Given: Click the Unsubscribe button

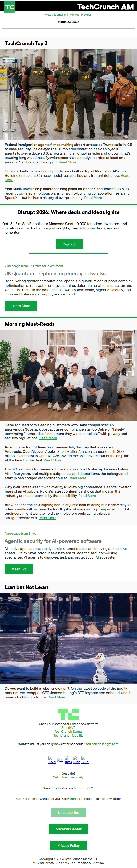Looking at the screenshot, I should [x=68, y=812].
